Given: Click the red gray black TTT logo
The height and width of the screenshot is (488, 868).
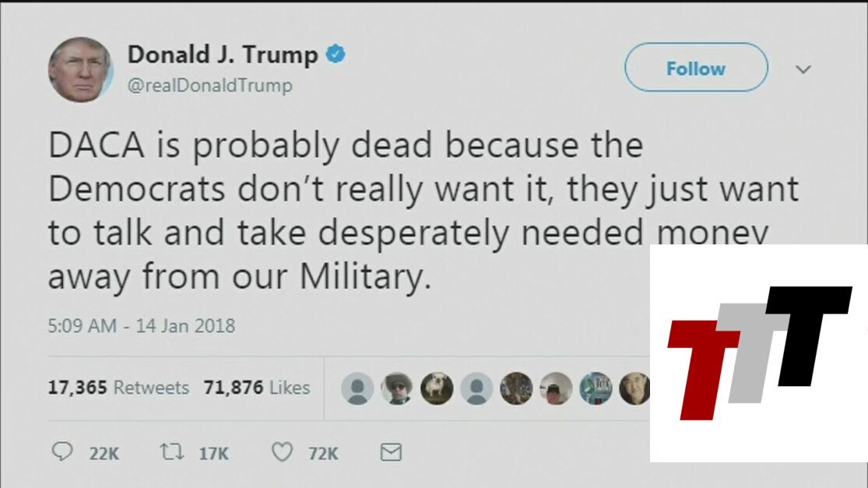Looking at the screenshot, I should point(760,353).
